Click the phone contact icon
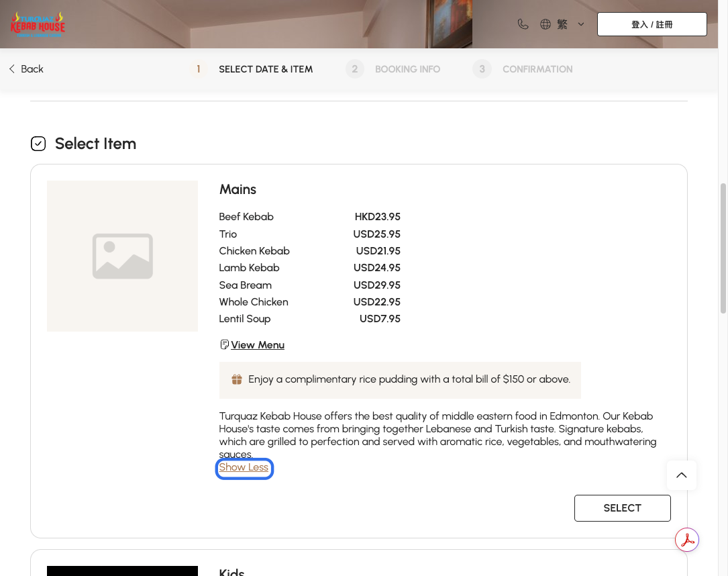Screen dimensions: 728x576 (523, 24)
